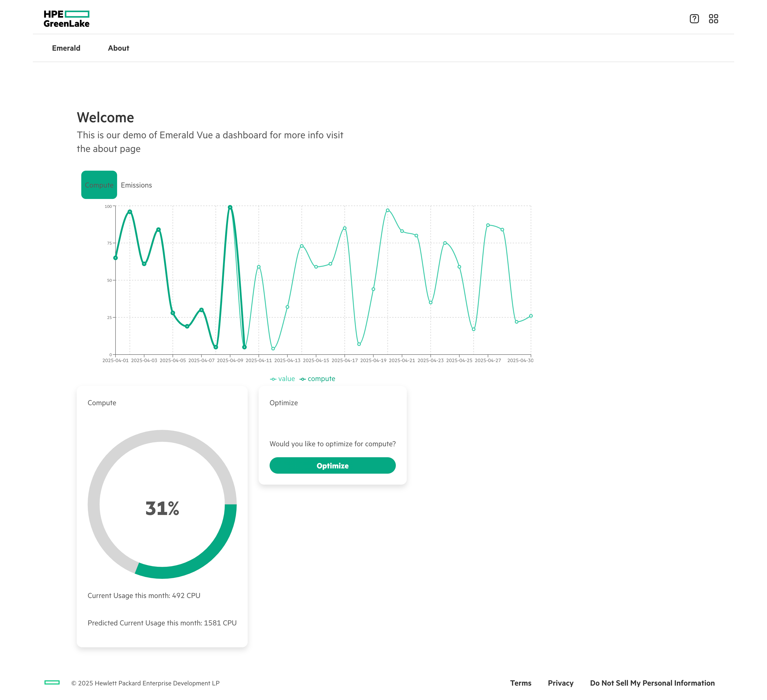Select the Compute chart tab
The width and height of the screenshot is (767, 700).
click(99, 185)
